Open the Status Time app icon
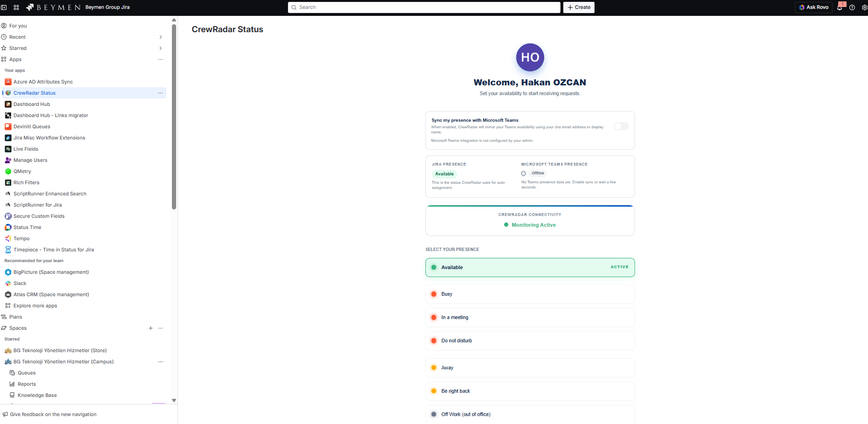 click(8, 227)
